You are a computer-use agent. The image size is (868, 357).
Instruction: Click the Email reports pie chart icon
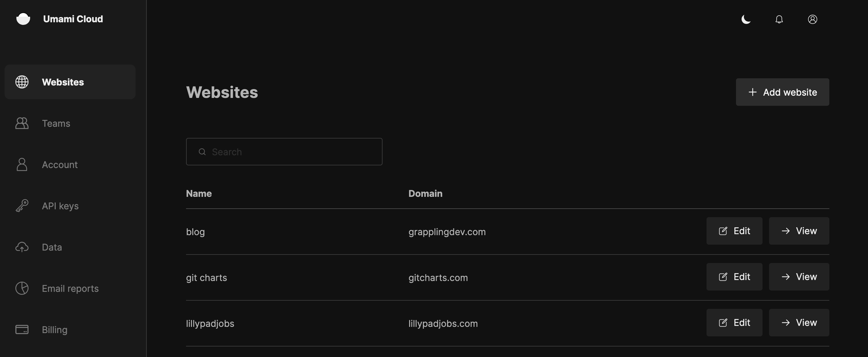[x=22, y=288]
